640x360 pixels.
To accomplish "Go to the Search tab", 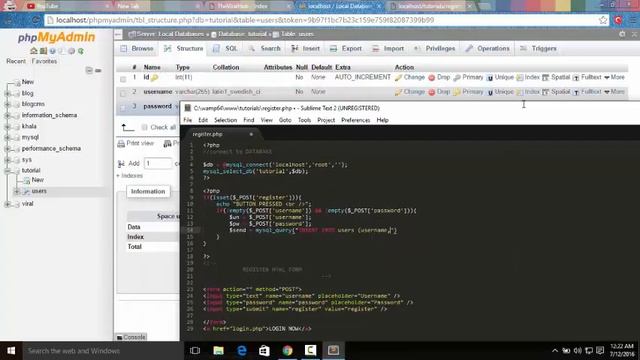I will (x=264, y=49).
